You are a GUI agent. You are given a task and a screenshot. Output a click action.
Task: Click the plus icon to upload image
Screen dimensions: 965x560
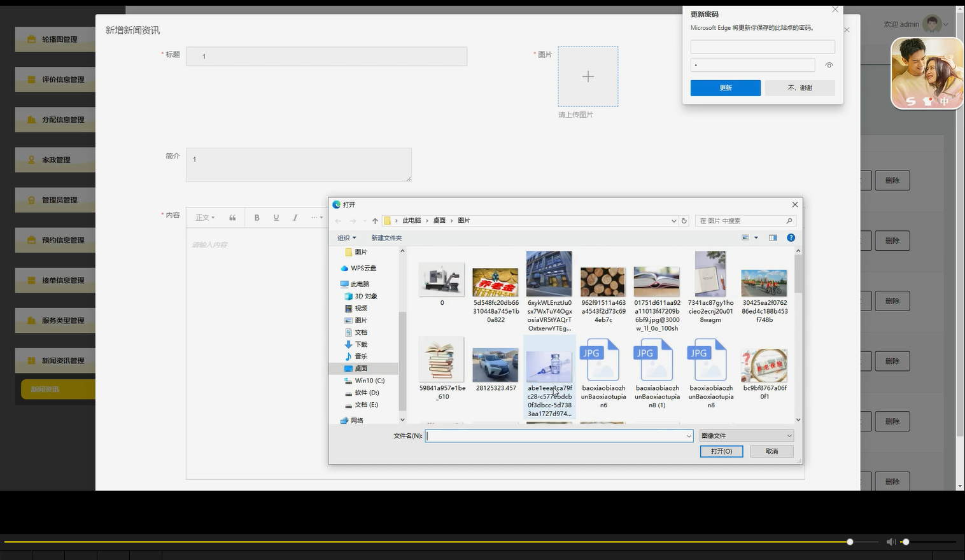(588, 76)
